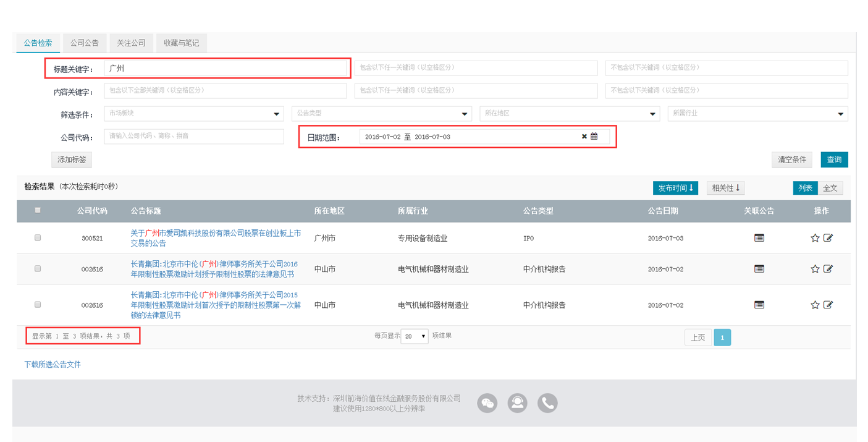Click the content 不包含以下关键词 input field
Screen dimensions: 868x442
[x=727, y=90]
